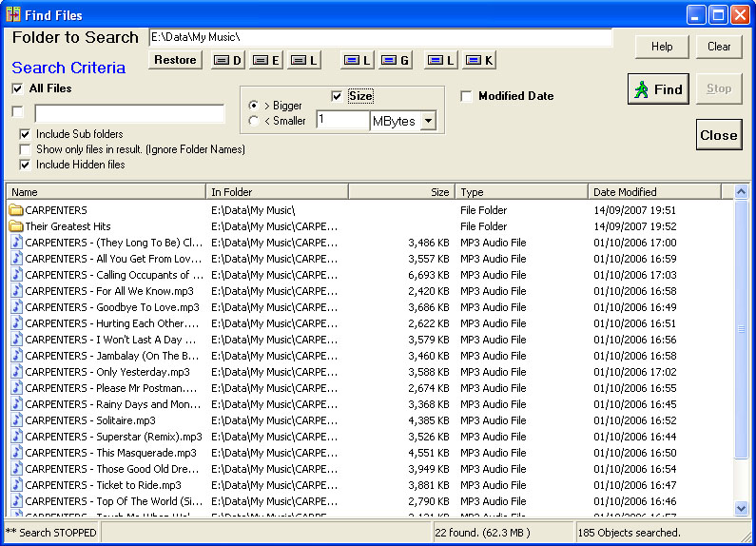Uncheck the All Files checkbox
Image resolution: width=756 pixels, height=546 pixels.
click(17, 88)
